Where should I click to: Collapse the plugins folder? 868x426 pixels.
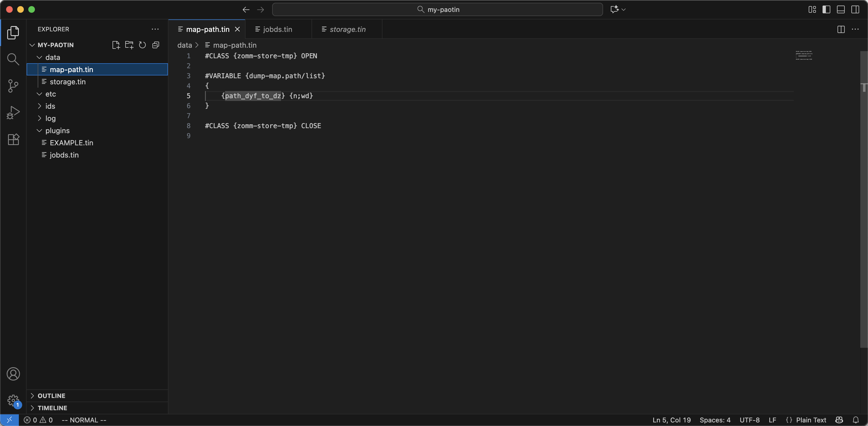[x=57, y=131]
